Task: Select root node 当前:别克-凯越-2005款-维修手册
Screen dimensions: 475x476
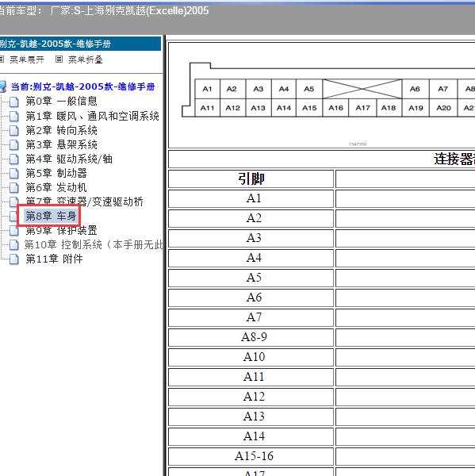Action: [x=82, y=86]
